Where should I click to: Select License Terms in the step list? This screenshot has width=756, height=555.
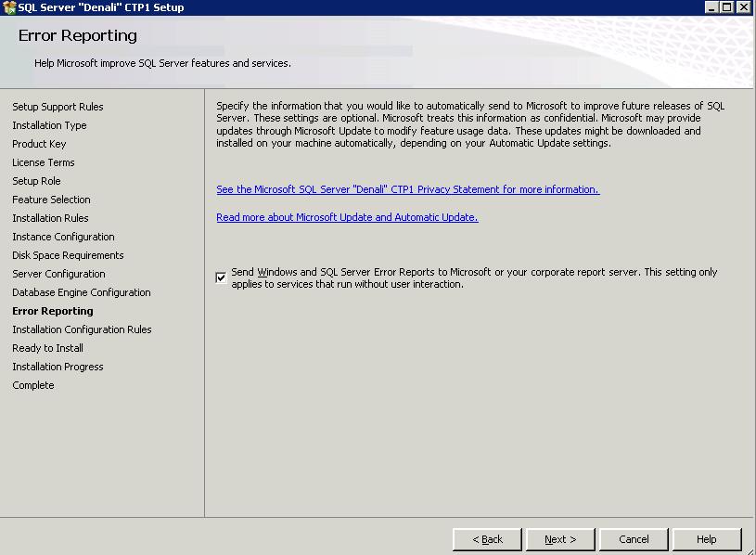(x=43, y=162)
